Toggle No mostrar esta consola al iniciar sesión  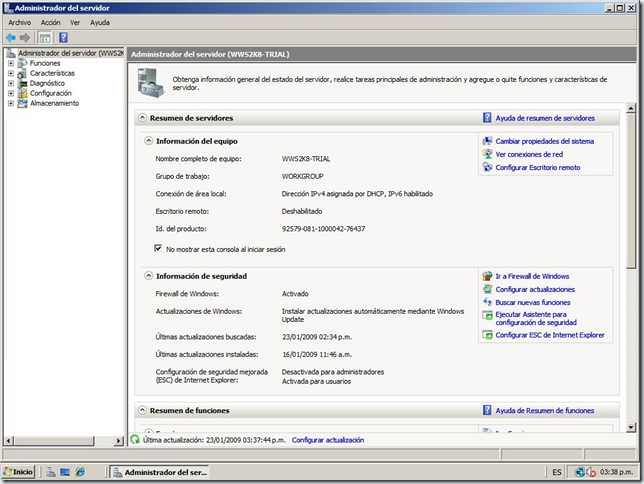(158, 248)
